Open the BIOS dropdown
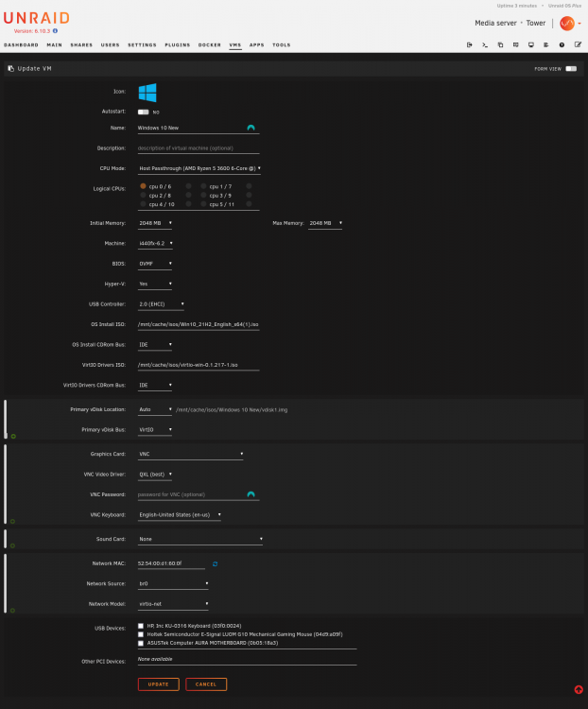This screenshot has height=709, width=588. [x=155, y=264]
